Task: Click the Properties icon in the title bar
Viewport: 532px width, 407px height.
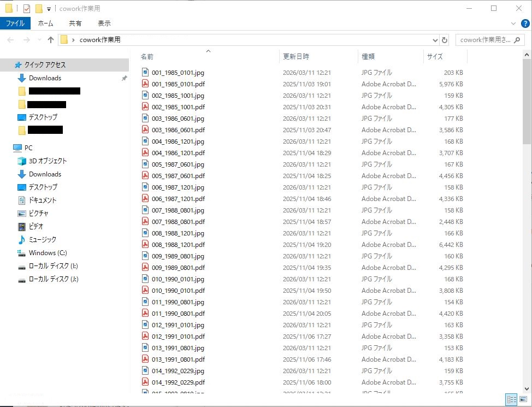Action: coord(27,9)
